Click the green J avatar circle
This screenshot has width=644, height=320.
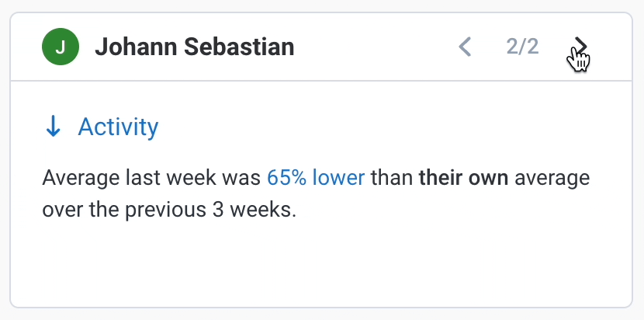click(61, 47)
